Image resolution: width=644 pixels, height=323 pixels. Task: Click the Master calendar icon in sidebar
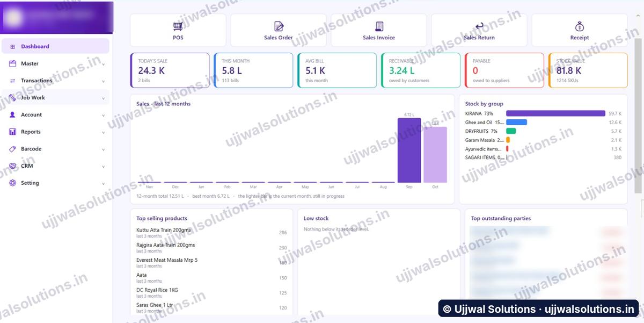pyautogui.click(x=12, y=63)
